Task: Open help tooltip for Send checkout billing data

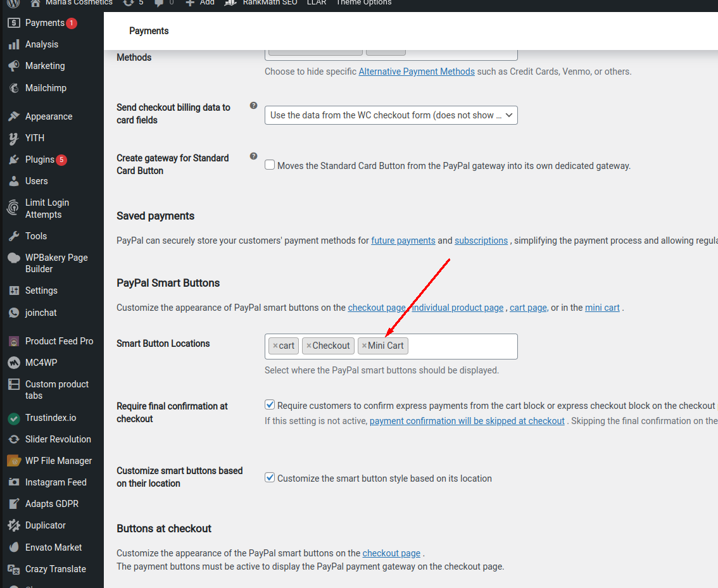Action: click(x=253, y=106)
